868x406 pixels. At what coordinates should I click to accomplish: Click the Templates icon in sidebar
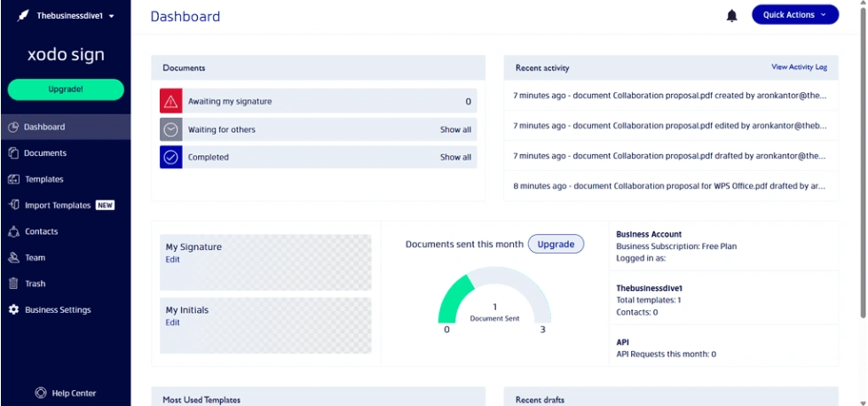(x=14, y=179)
